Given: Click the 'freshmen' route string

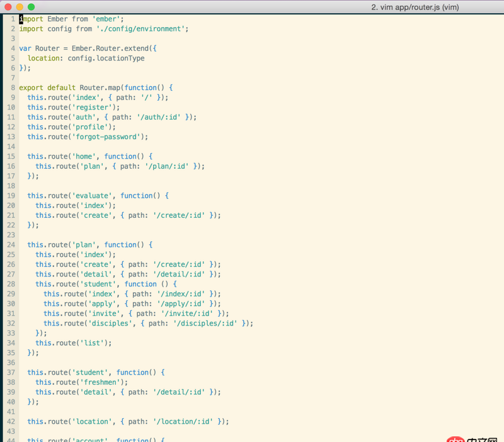Looking at the screenshot, I should coord(100,382).
